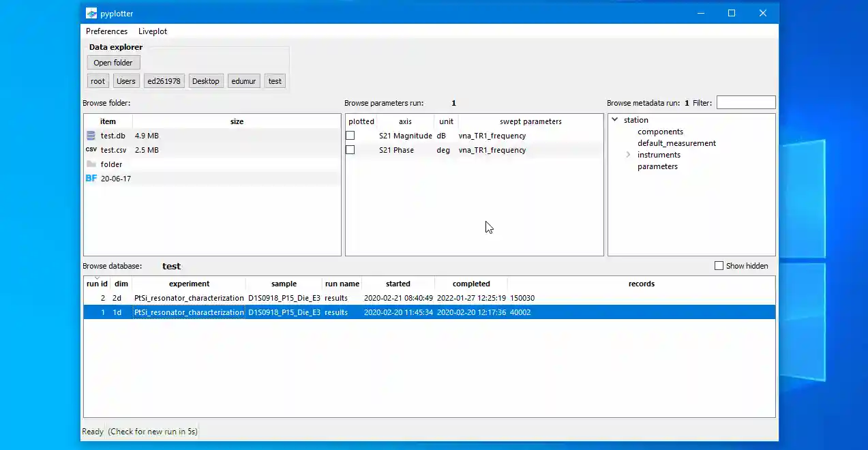The width and height of the screenshot is (868, 450).
Task: Go to the root path button
Action: point(98,81)
